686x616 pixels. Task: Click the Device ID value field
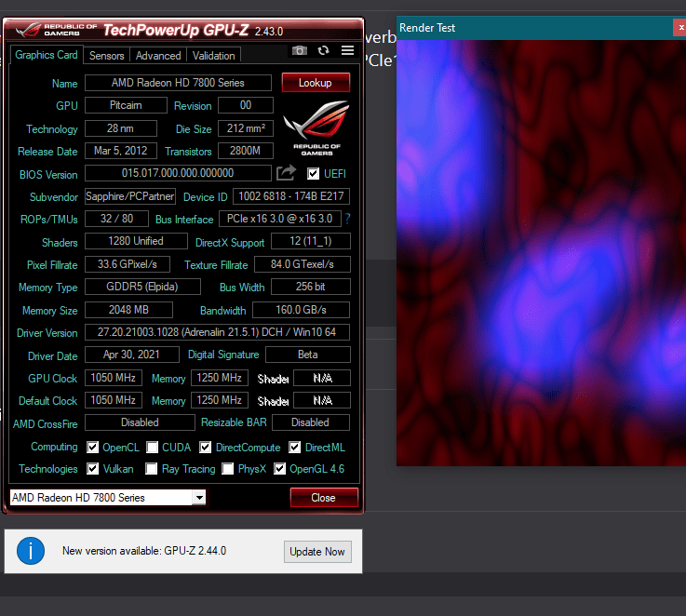click(x=291, y=196)
